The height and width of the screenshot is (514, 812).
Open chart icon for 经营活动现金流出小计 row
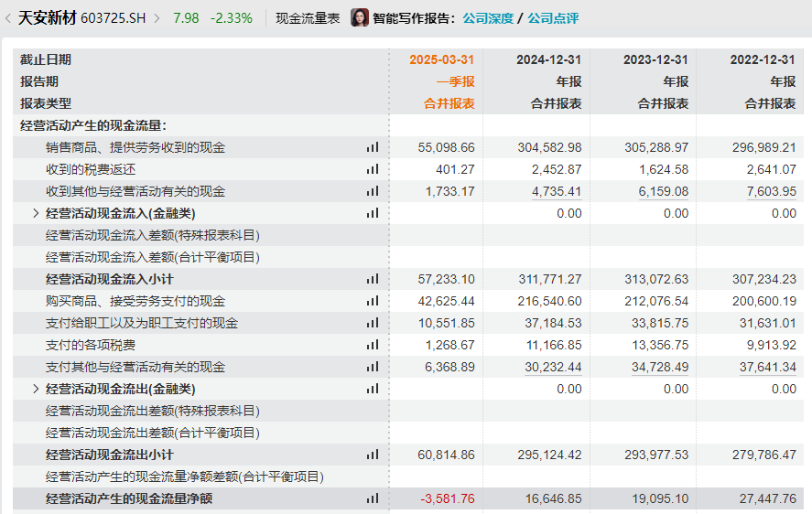click(x=373, y=455)
